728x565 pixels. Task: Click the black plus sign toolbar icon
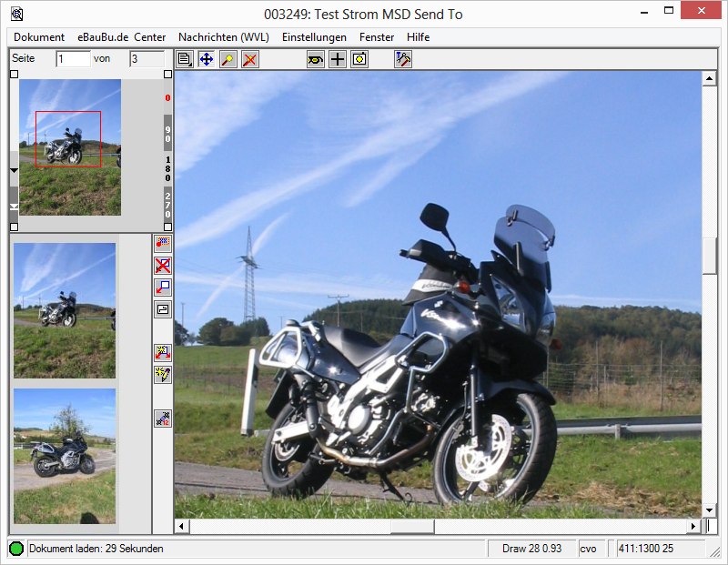337,59
